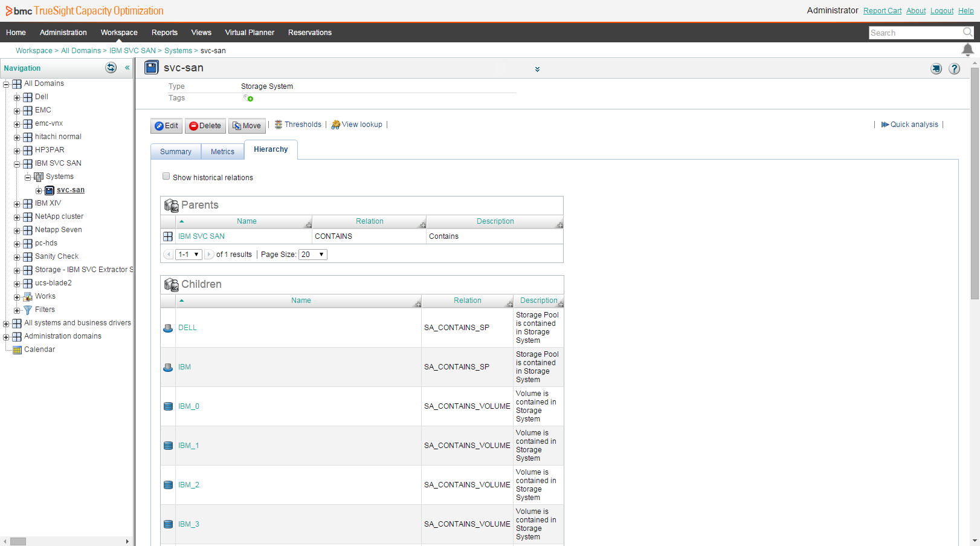Click the Move button
980x546 pixels.
pyautogui.click(x=247, y=126)
